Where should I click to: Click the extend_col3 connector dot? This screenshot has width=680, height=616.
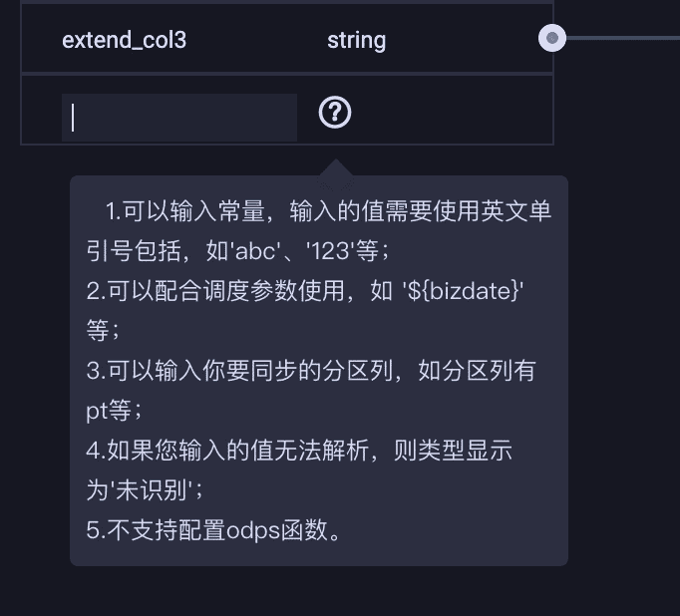pyautogui.click(x=551, y=39)
